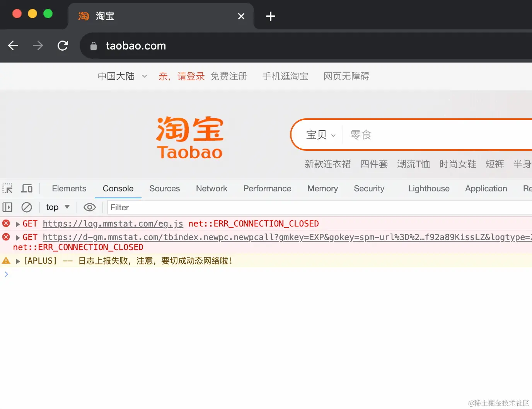532x409 pixels.
Task: Open the https://log.mmstat.com/eg.js link
Action: 113,223
